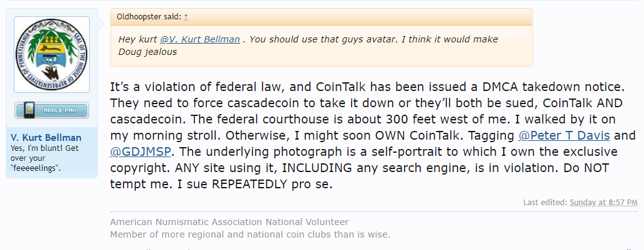Click 'Doug jealous' in the quoted message
Image resolution: width=644 pixels, height=250 pixels.
148,52
